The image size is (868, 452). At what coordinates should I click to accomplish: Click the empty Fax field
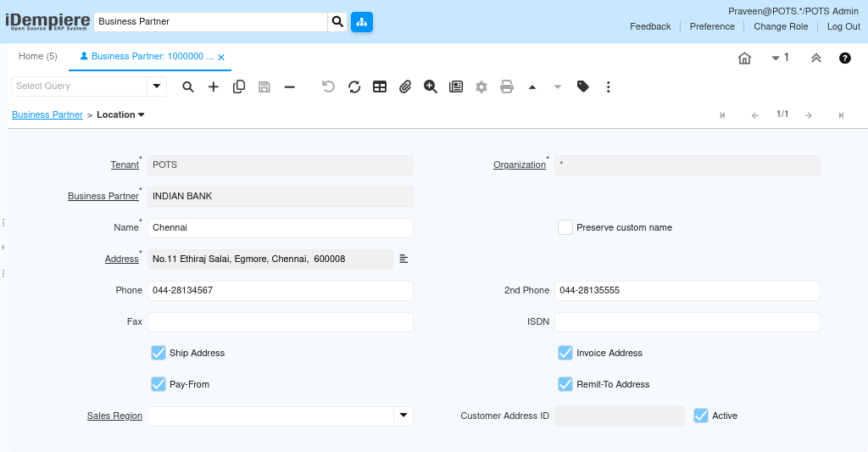(280, 322)
